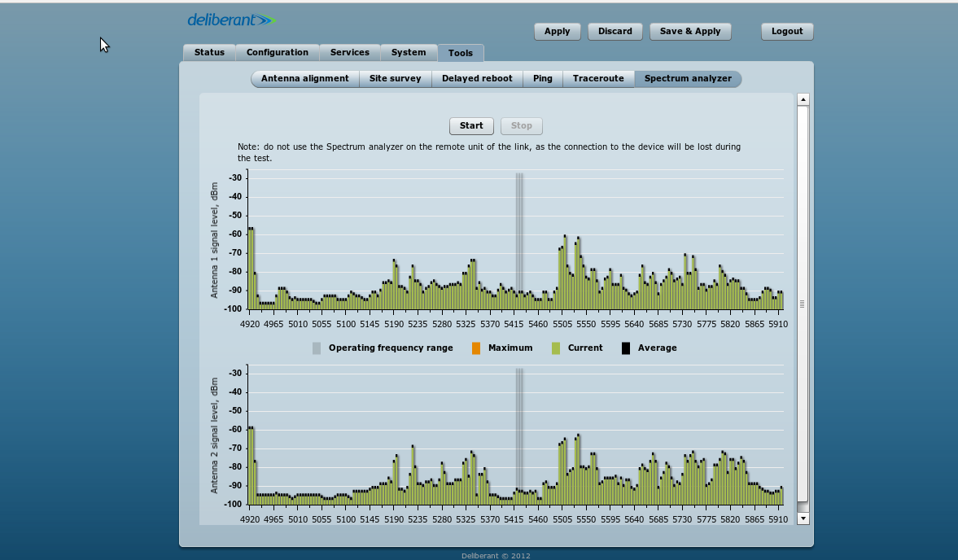The height and width of the screenshot is (560, 958).
Task: Click the vertical scrollbar thumb
Action: tap(803, 304)
